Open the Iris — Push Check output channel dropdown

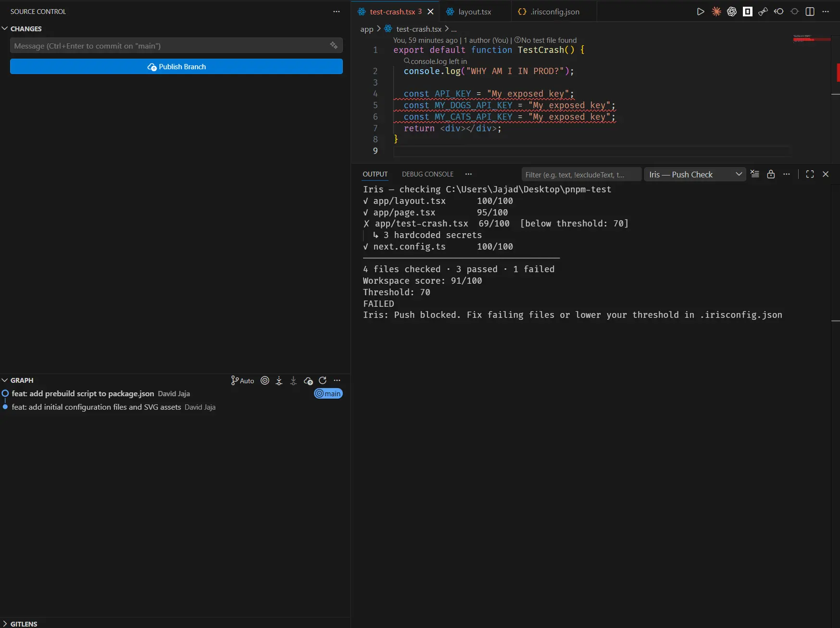click(695, 174)
